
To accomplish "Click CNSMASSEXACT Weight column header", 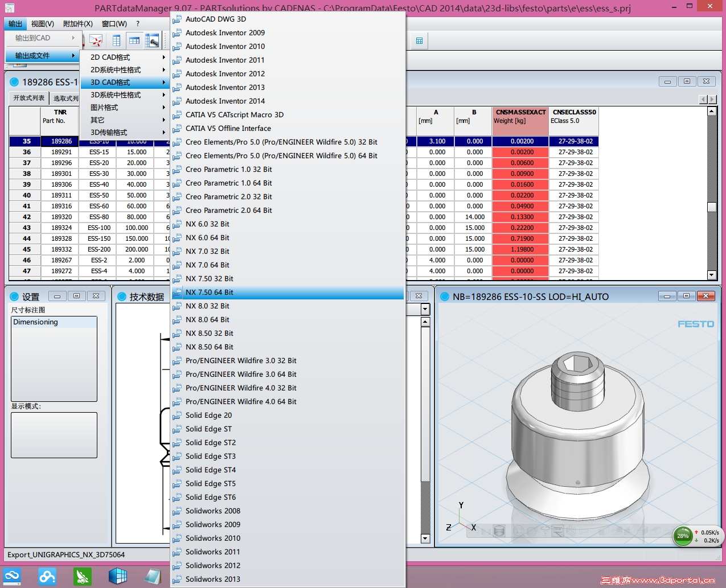I will [520, 121].
